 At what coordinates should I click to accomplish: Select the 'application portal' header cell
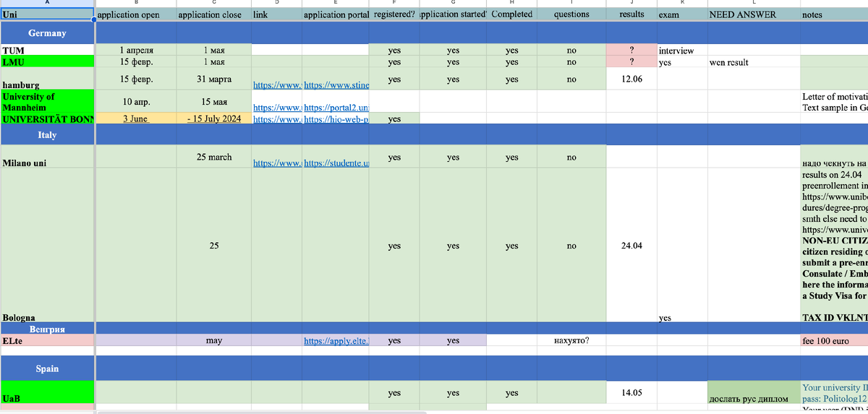coord(336,14)
